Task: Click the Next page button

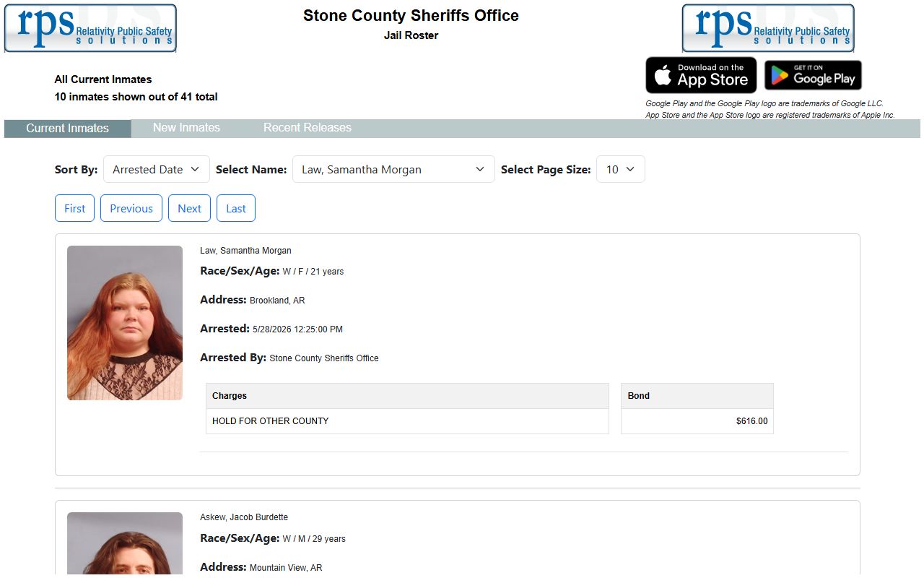Action: pyautogui.click(x=189, y=208)
